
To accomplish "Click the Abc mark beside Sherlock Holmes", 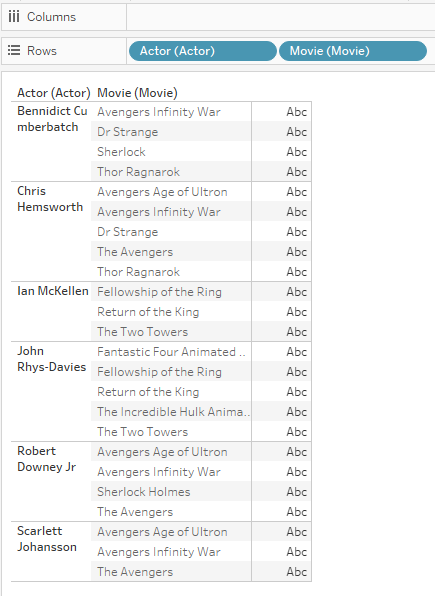I will [x=296, y=491].
